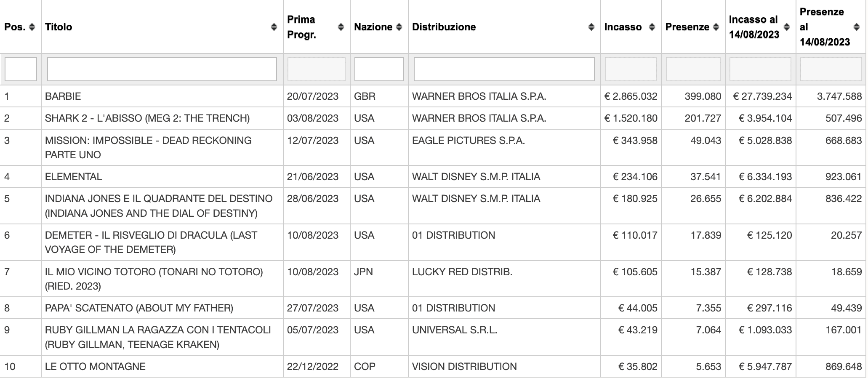The image size is (868, 378).
Task: Click VISION DISTRIBUTION distributor cell
Action: click(x=464, y=367)
